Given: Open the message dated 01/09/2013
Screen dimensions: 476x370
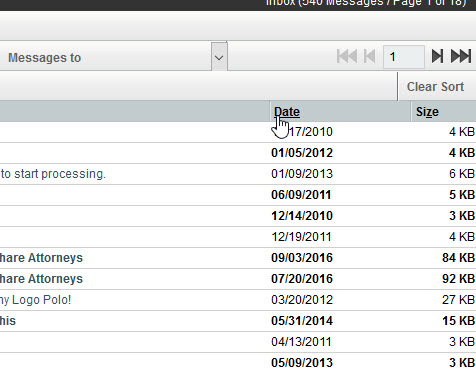Looking at the screenshot, I should click(x=302, y=174).
